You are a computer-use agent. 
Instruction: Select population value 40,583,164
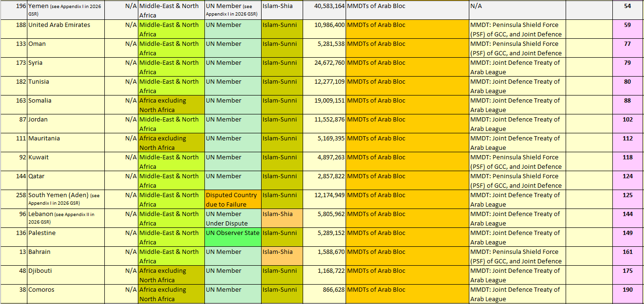[324, 10]
